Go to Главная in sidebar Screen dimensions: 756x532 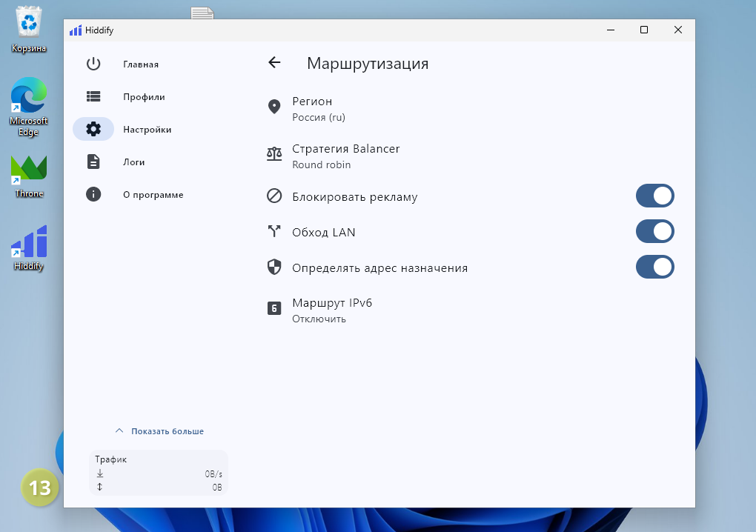click(x=141, y=64)
